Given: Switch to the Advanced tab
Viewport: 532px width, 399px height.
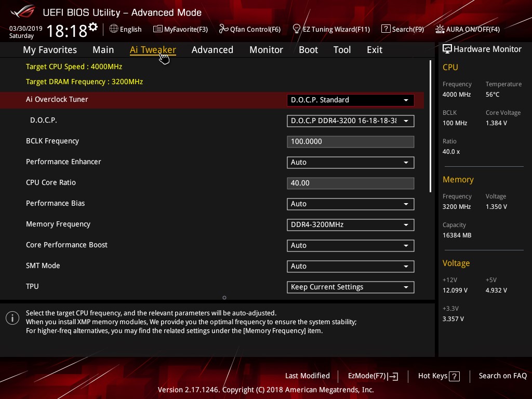Looking at the screenshot, I should 212,50.
